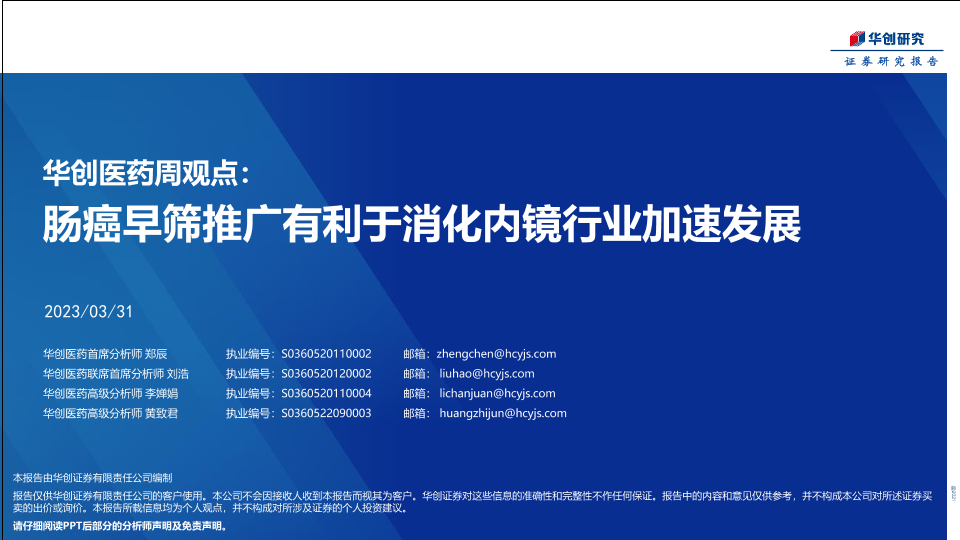960x540 pixels.
Task: Open the huangzhijun@hcyjs.com email link
Action: click(503, 413)
